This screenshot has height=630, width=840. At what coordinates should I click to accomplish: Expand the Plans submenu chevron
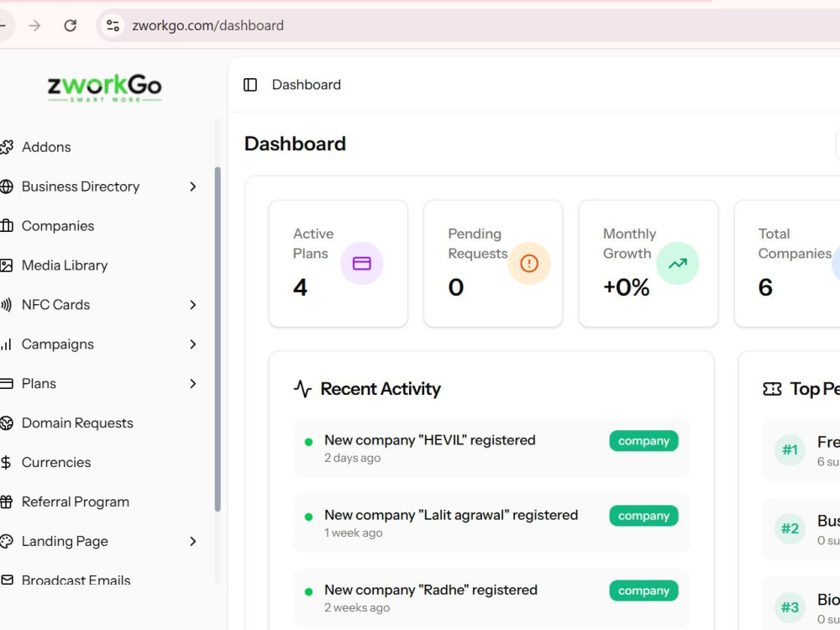click(193, 384)
